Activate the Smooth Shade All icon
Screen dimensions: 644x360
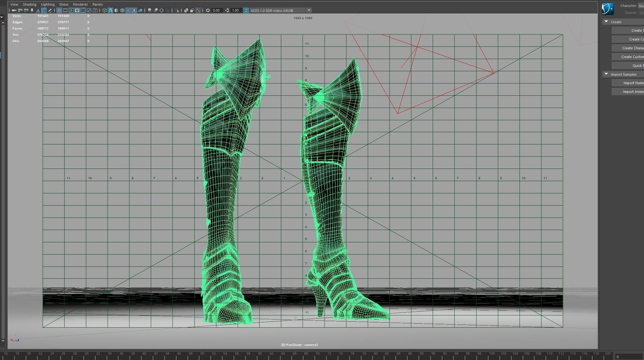110,10
